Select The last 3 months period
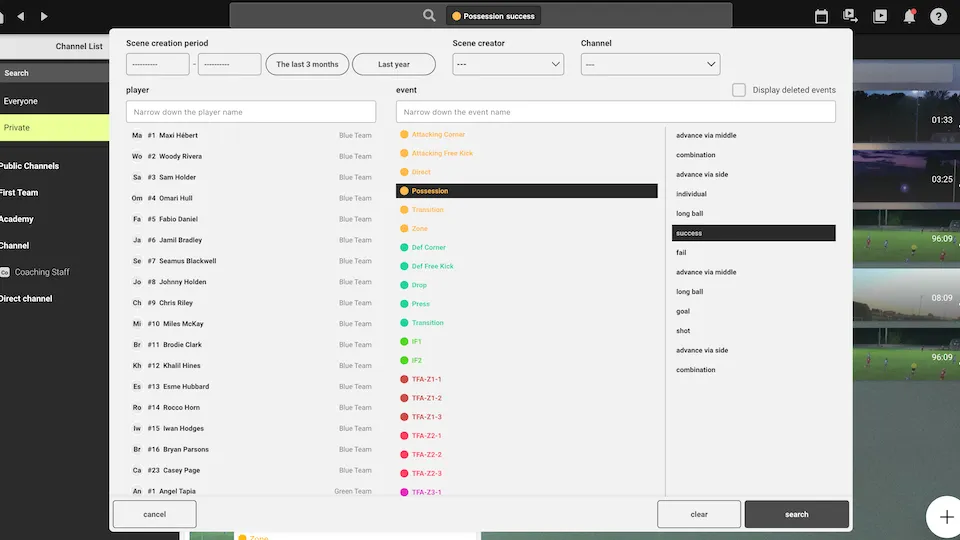Screen dimensions: 960x540 point(307,64)
